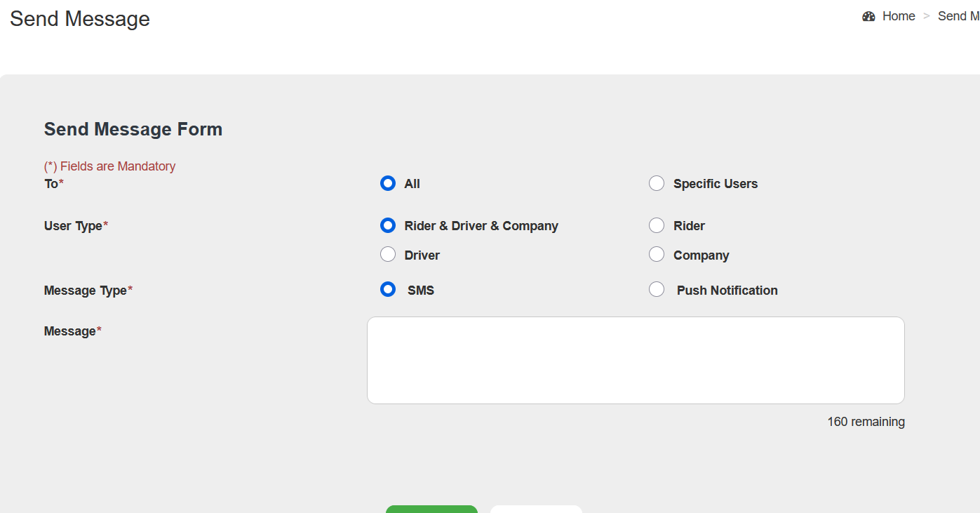Click the dashboard icon beside Home
The width and height of the screenshot is (980, 513).
point(868,16)
